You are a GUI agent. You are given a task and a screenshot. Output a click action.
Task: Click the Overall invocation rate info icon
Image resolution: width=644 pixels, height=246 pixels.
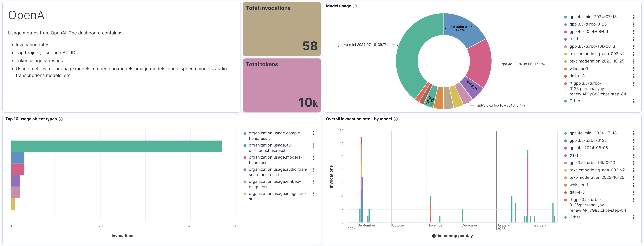(x=395, y=119)
